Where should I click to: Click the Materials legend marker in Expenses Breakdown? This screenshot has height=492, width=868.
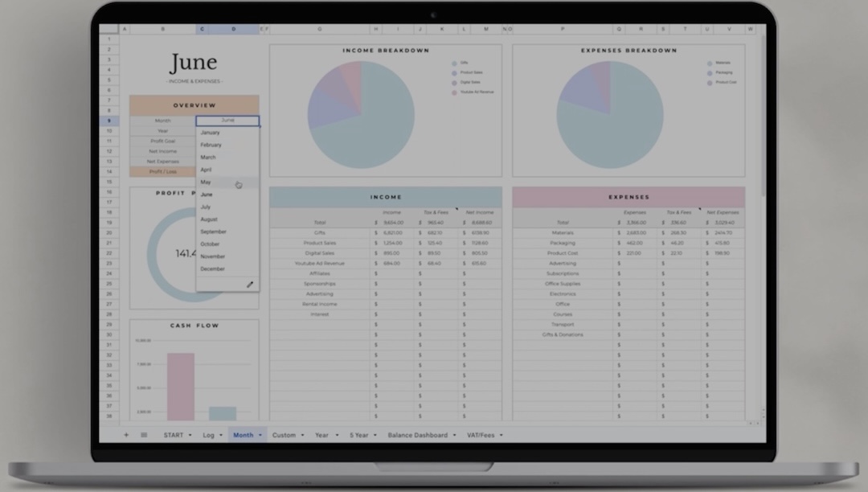coord(710,63)
